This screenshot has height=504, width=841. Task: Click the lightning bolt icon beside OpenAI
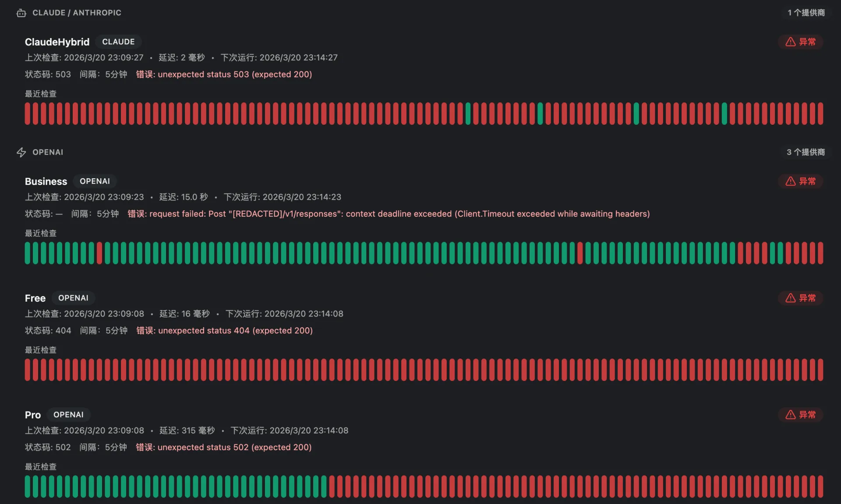(21, 152)
